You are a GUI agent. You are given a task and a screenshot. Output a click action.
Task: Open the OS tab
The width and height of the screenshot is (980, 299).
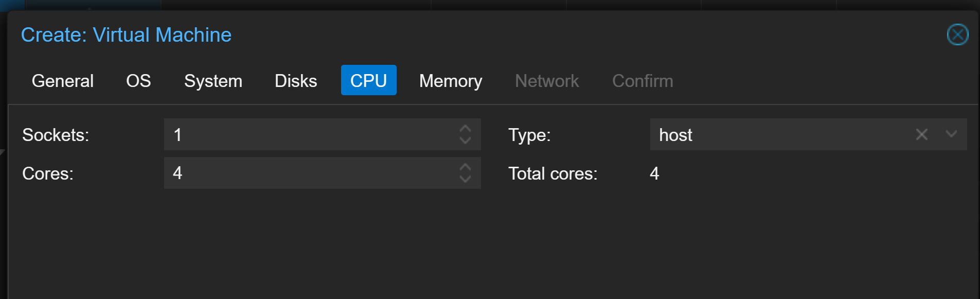(138, 81)
